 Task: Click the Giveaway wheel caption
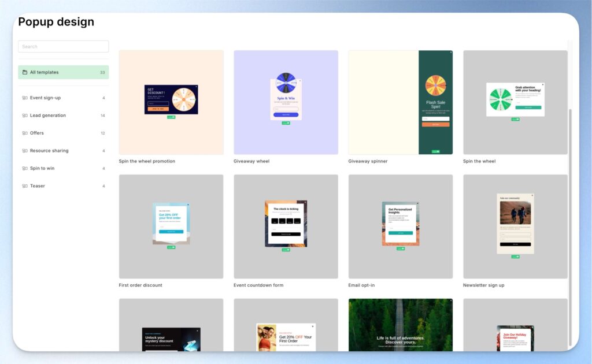point(251,161)
